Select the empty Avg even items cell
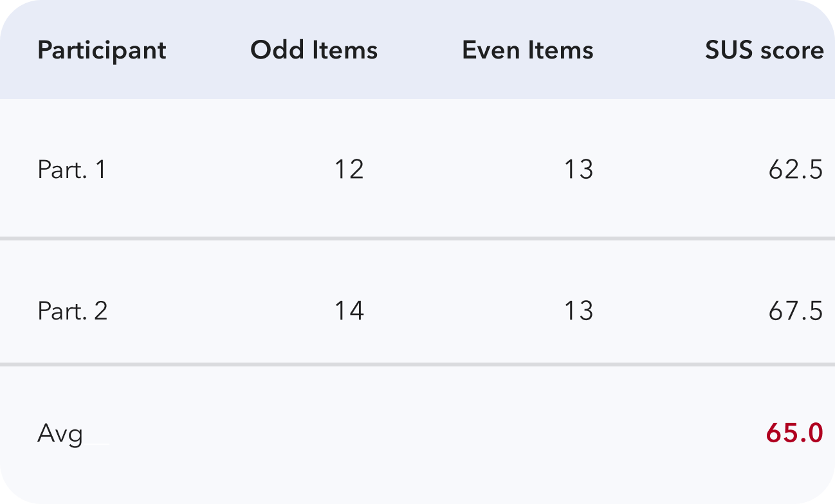The height and width of the screenshot is (504, 835). (528, 435)
